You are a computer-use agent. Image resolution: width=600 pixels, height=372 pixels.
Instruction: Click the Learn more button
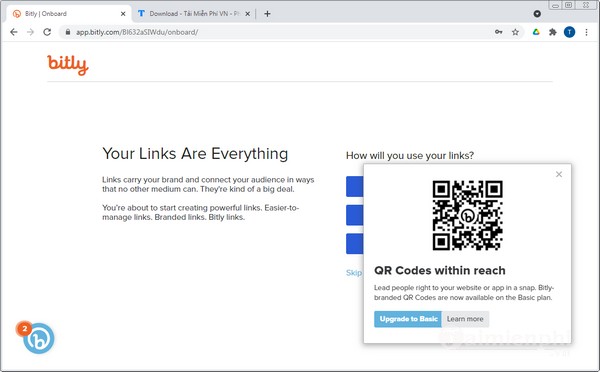(465, 319)
